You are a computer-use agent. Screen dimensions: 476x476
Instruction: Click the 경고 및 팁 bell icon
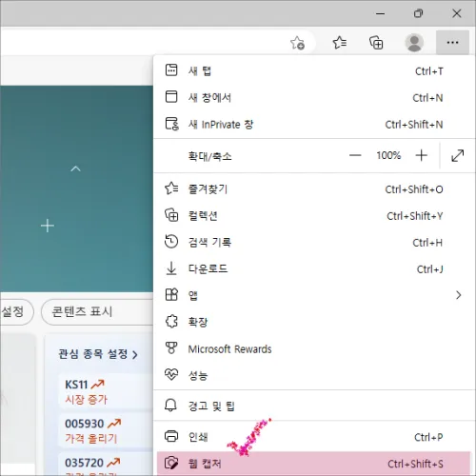pyautogui.click(x=170, y=406)
